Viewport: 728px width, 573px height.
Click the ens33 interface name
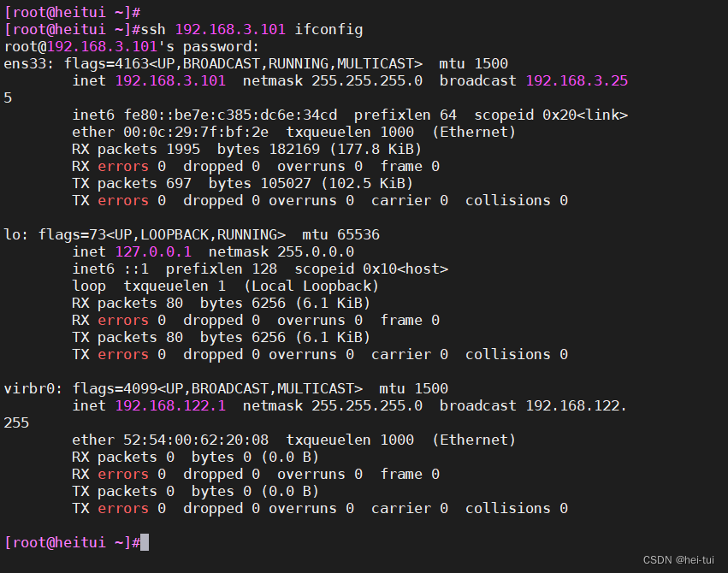click(x=25, y=63)
